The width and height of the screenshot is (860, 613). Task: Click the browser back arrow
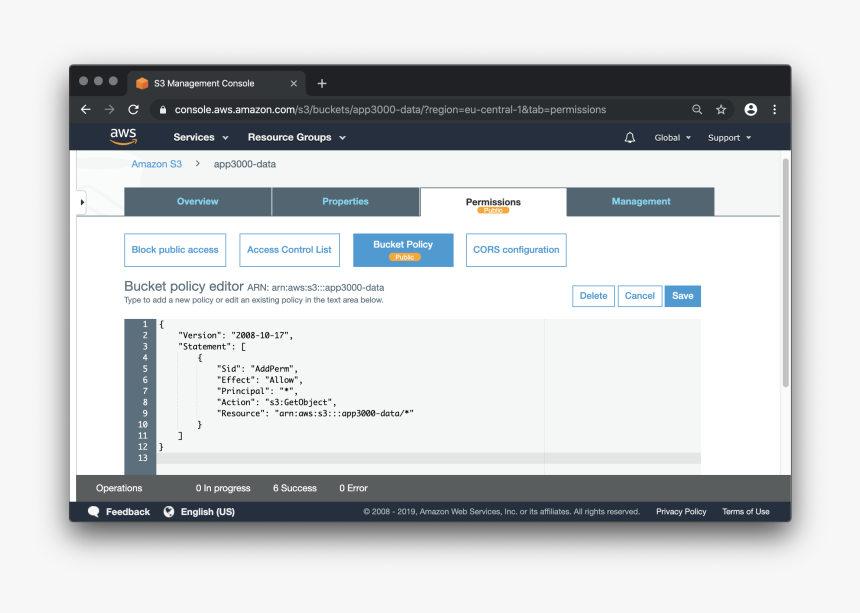[x=86, y=110]
